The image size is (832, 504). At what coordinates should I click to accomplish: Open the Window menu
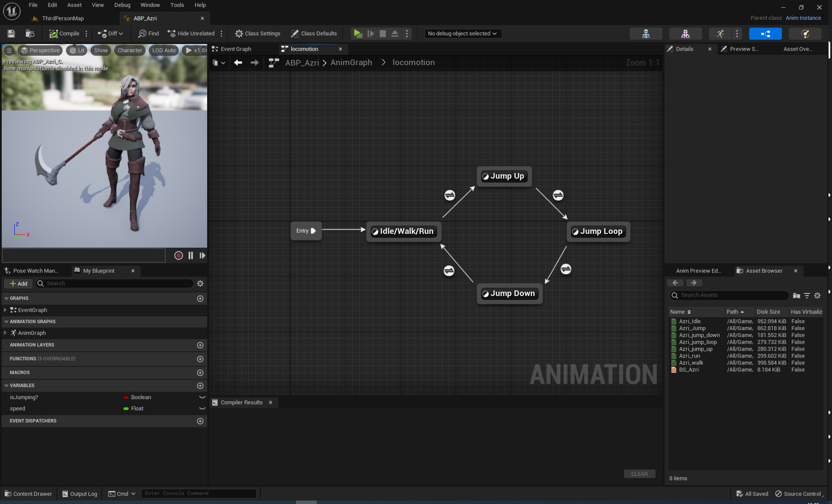150,5
